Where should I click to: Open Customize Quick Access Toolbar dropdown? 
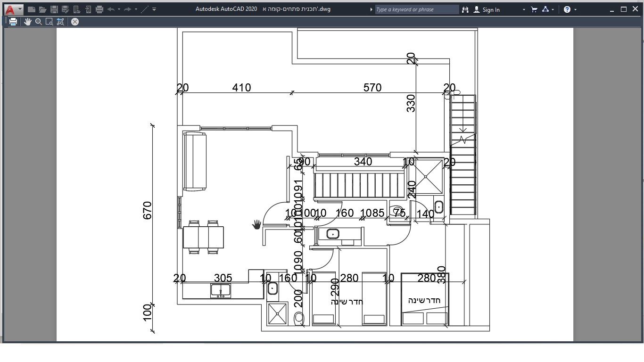pyautogui.click(x=154, y=9)
